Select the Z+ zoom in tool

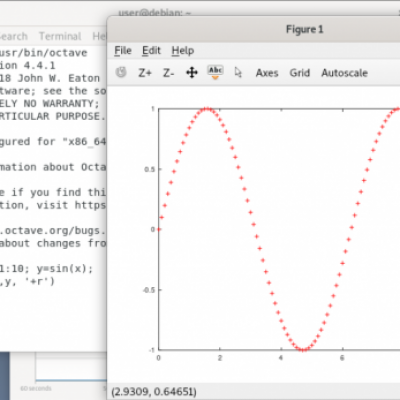[x=145, y=73]
